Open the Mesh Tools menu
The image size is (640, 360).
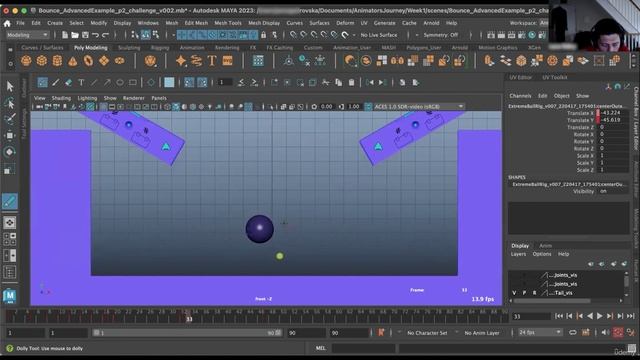(x=228, y=23)
